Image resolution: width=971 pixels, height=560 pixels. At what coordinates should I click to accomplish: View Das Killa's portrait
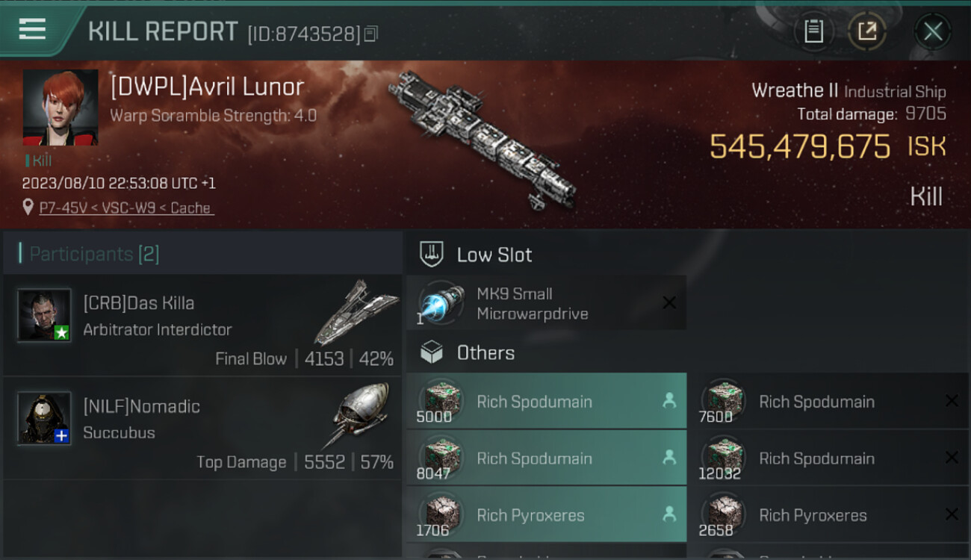(x=44, y=315)
